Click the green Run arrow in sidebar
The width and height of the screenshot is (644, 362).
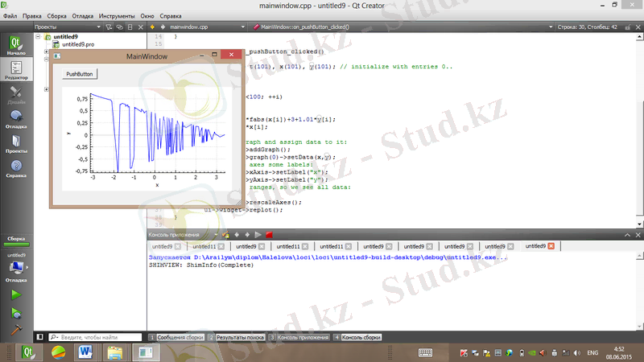point(16,295)
